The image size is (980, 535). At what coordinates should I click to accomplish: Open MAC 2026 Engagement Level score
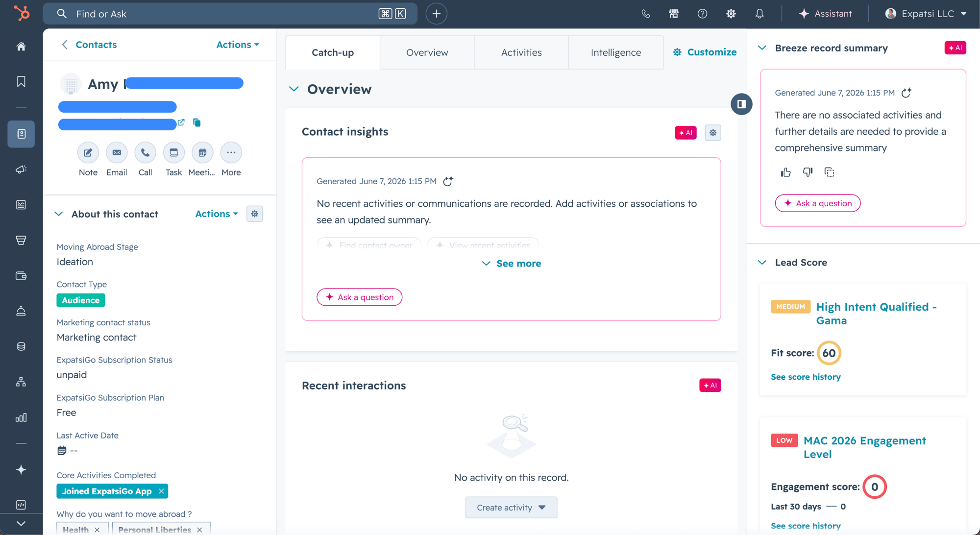pos(865,447)
